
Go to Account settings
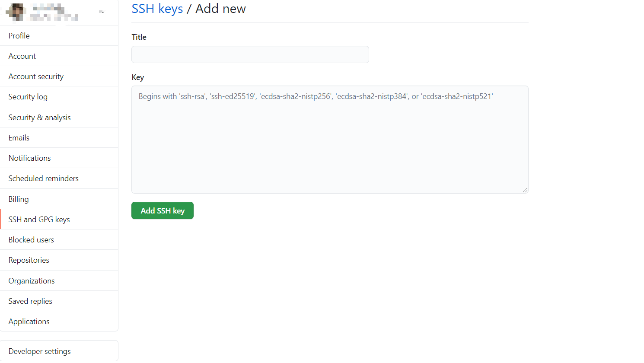coord(59,56)
